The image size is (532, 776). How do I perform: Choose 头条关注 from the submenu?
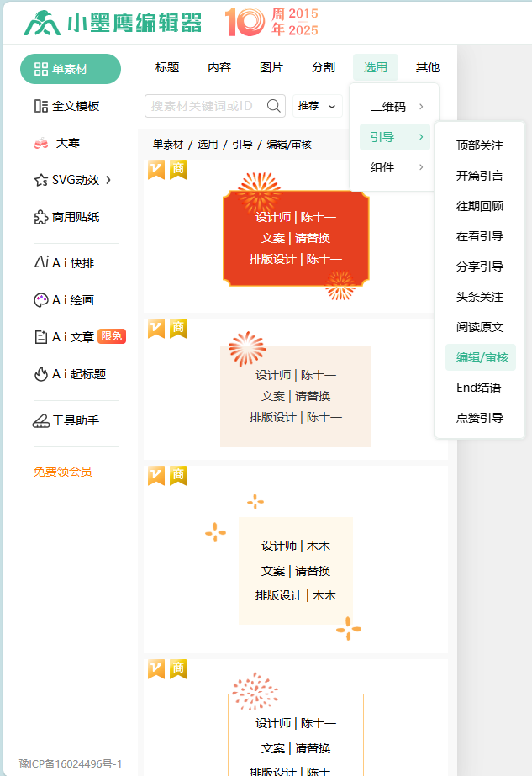480,297
